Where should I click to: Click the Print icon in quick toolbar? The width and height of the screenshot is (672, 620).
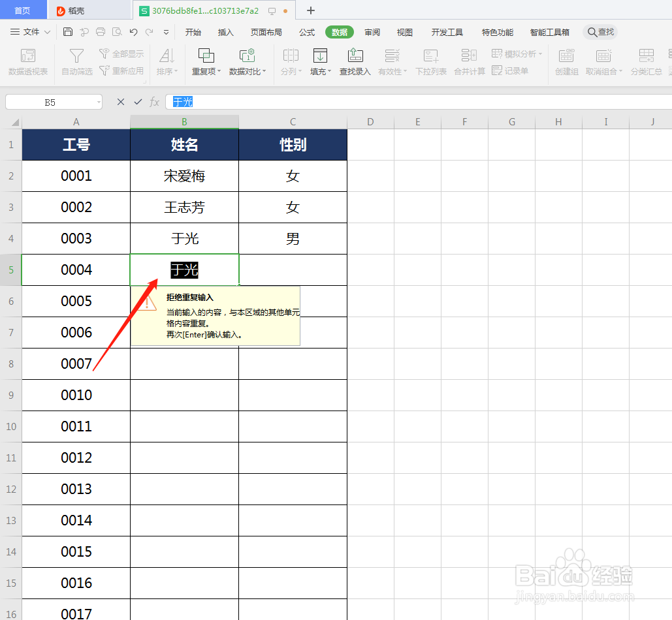pyautogui.click(x=101, y=32)
